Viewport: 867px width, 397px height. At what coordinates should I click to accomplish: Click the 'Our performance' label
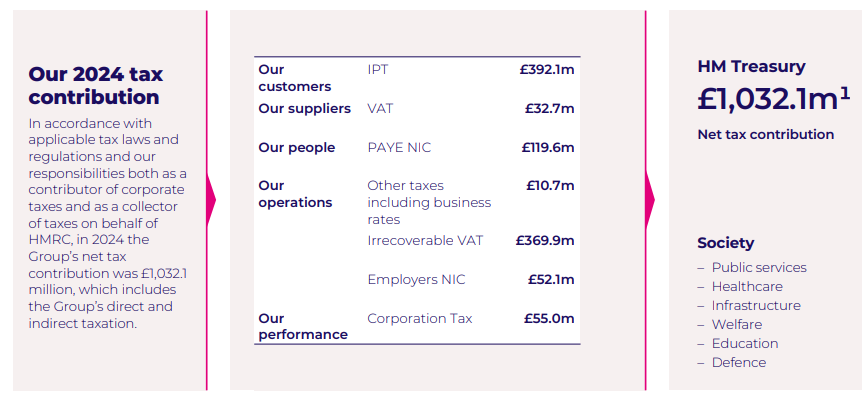tap(303, 326)
